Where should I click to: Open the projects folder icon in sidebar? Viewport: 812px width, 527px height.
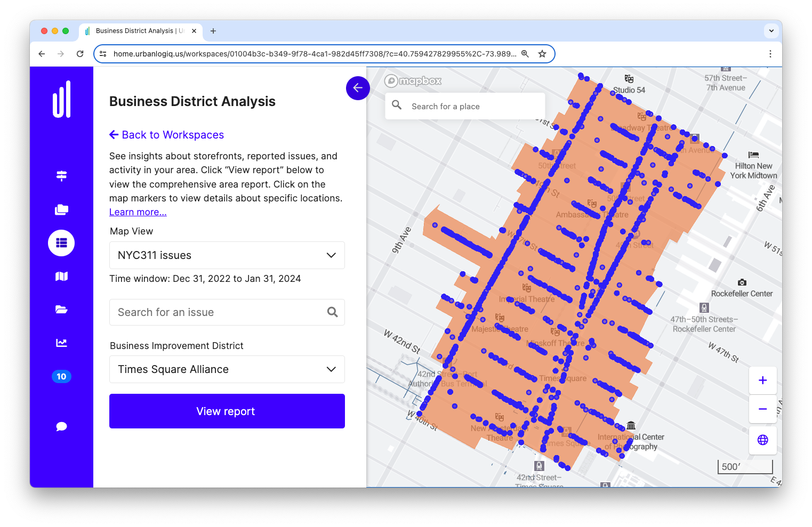click(61, 309)
